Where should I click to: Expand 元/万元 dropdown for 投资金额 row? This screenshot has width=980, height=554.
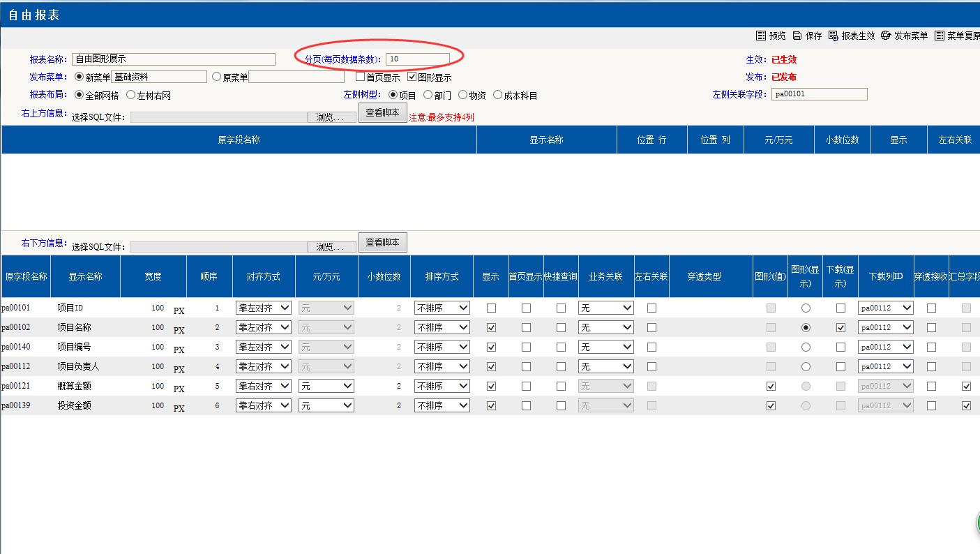click(x=326, y=405)
